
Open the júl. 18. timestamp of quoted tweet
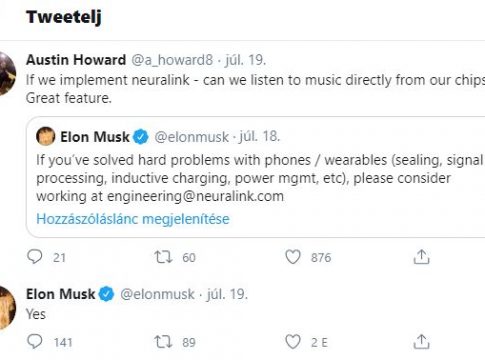click(259, 137)
